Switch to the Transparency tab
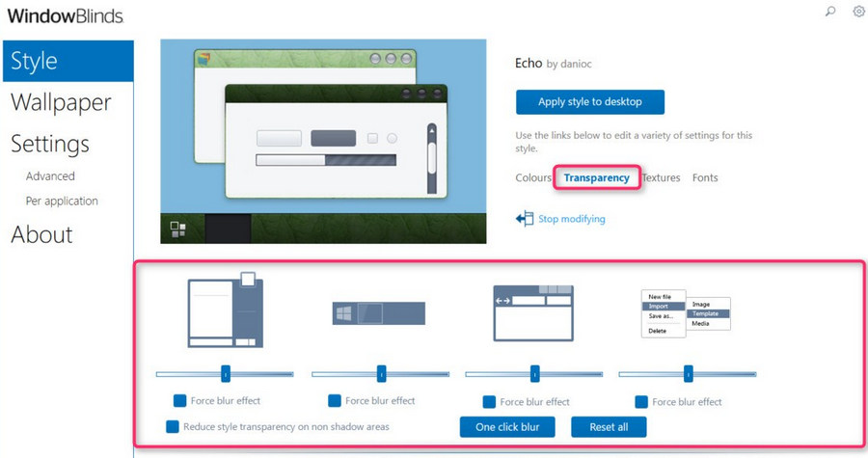 (x=597, y=177)
